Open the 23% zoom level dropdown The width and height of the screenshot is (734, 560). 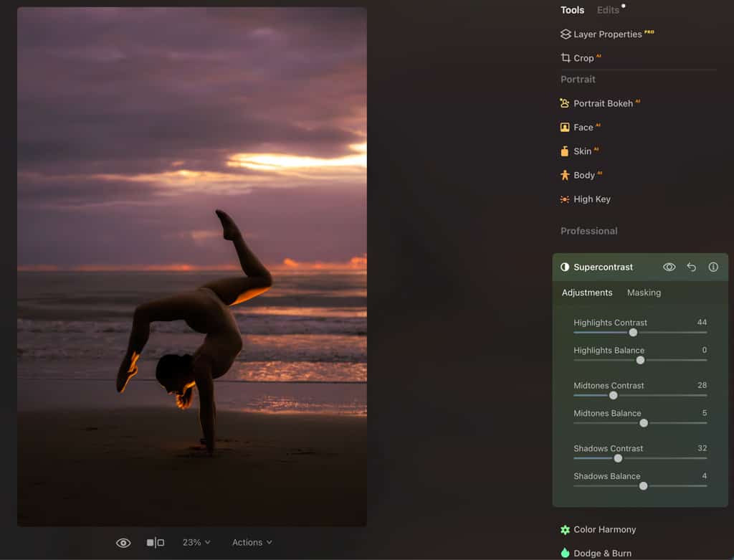196,543
